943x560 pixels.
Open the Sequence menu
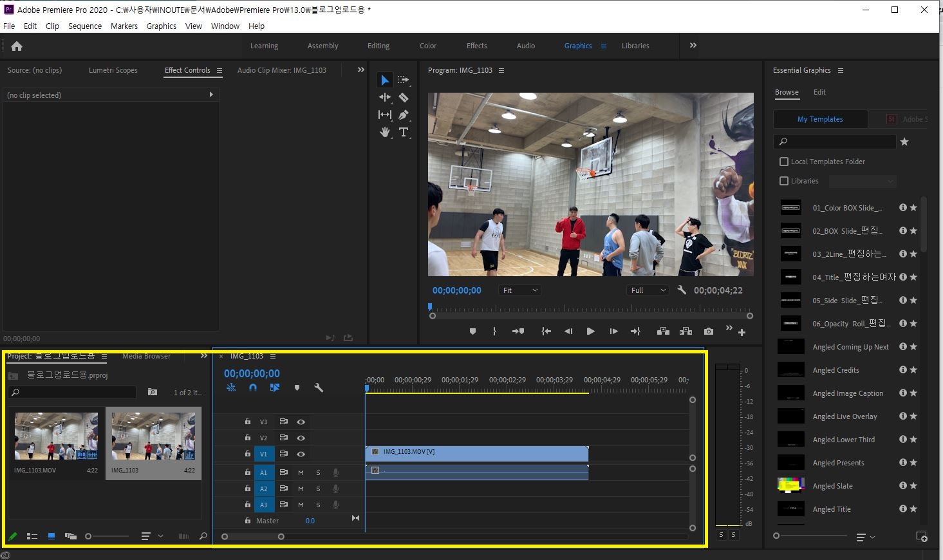85,26
